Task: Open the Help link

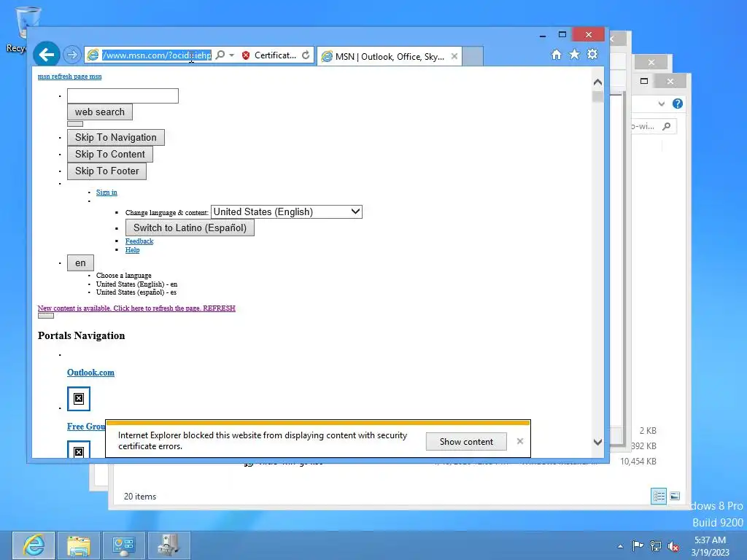Action: tap(133, 250)
